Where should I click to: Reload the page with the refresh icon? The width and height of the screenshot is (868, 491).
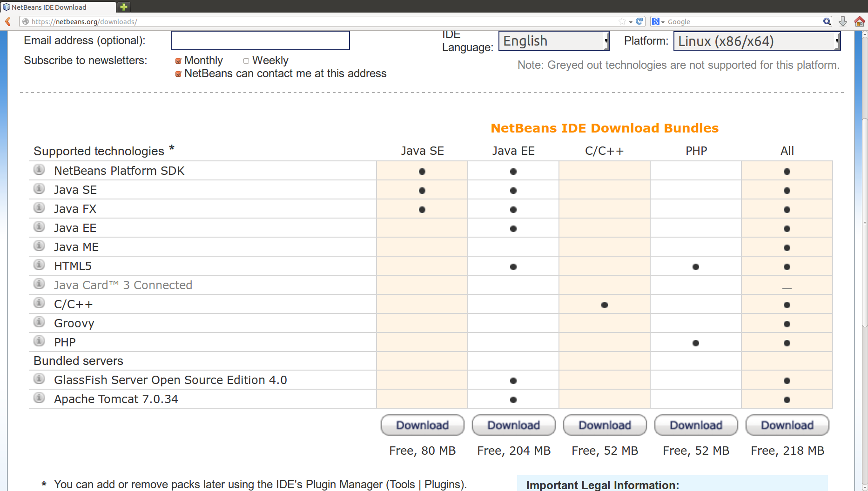coord(639,21)
